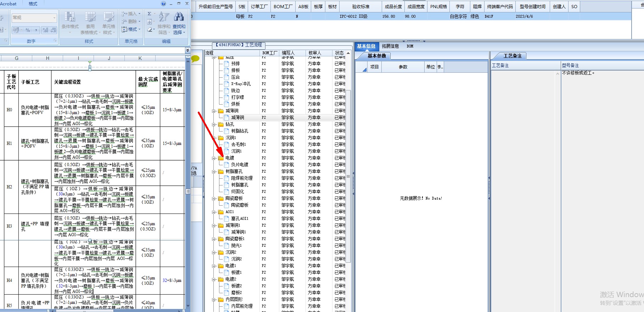The height and width of the screenshot is (312, 644).
Task: Click the 状态 column header
Action: pos(340,53)
